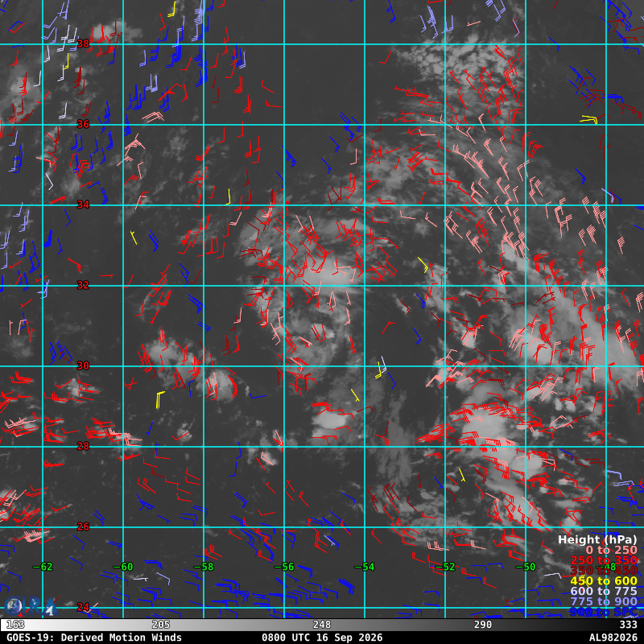The width and height of the screenshot is (644, 644).
Task: Click the blue '900 to SFC' legend entry
Action: (x=603, y=612)
